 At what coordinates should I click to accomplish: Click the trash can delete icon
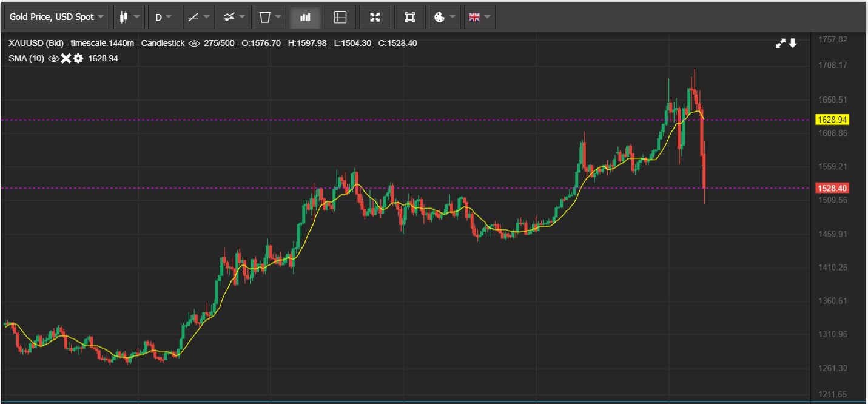269,17
